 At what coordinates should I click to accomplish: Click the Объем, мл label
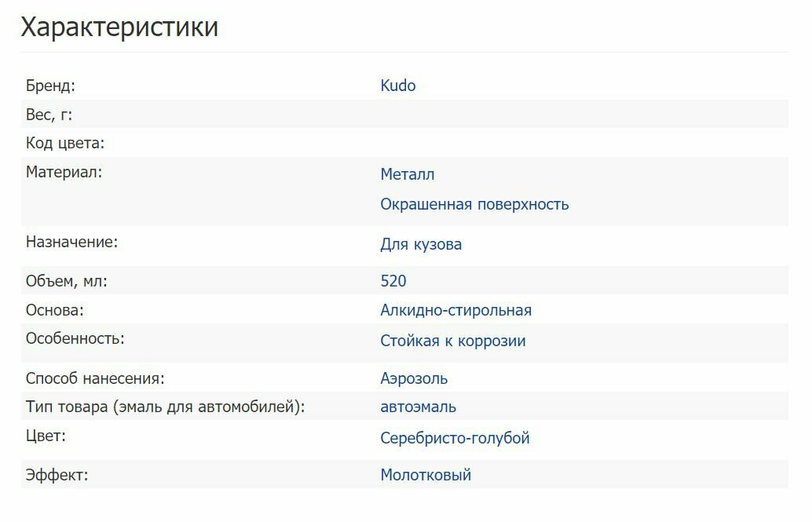tap(66, 281)
